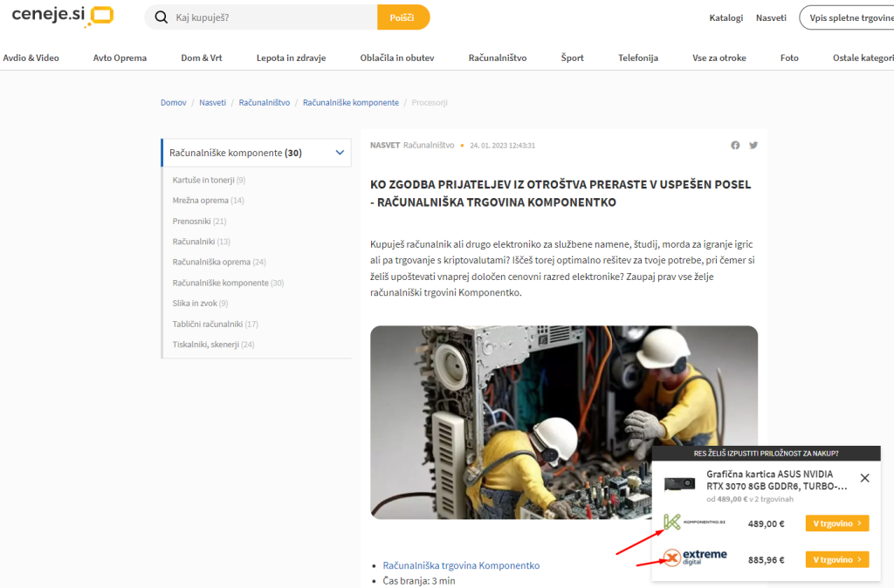Select Računalniki (13) subcategory
Image resolution: width=894 pixels, height=588 pixels.
(x=202, y=242)
